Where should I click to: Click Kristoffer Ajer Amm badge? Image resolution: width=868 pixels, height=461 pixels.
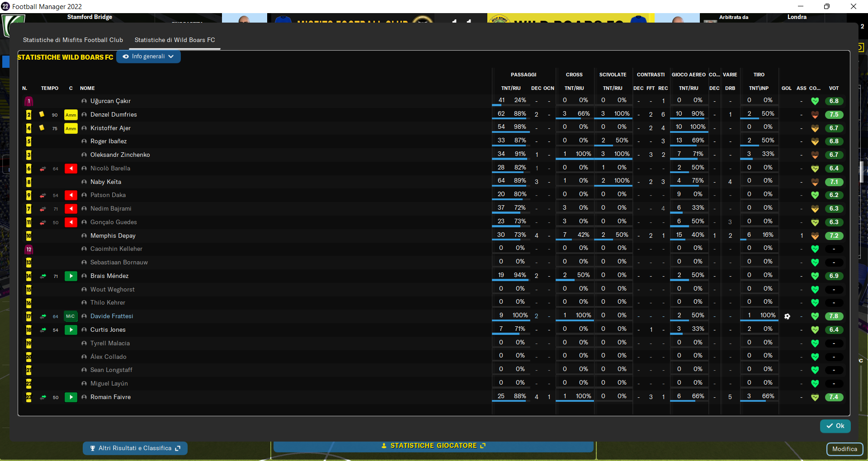click(71, 128)
